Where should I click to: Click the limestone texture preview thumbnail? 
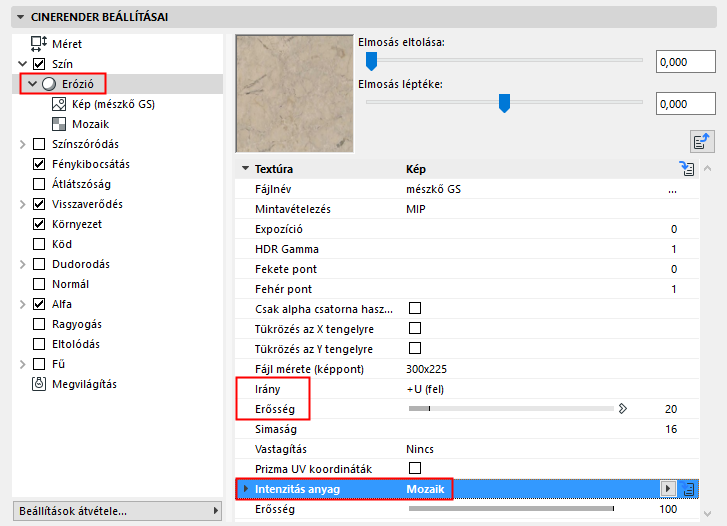click(x=294, y=94)
